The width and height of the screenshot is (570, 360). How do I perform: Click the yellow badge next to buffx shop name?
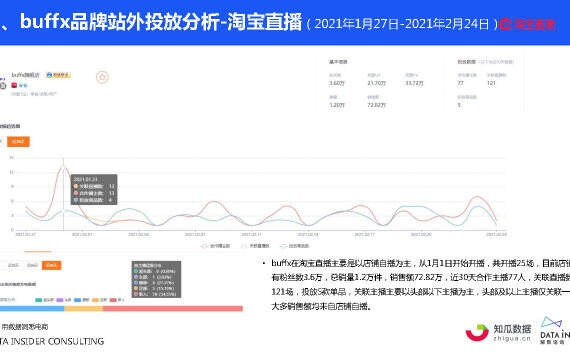click(58, 75)
